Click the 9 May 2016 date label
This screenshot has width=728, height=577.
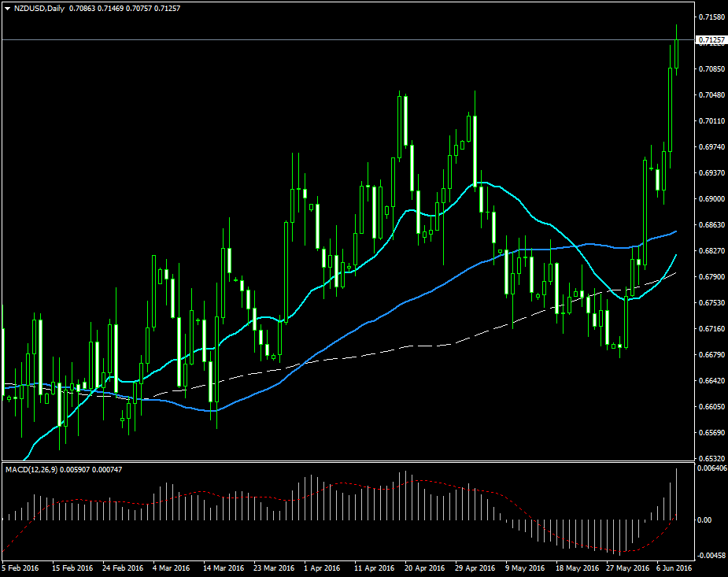524,568
